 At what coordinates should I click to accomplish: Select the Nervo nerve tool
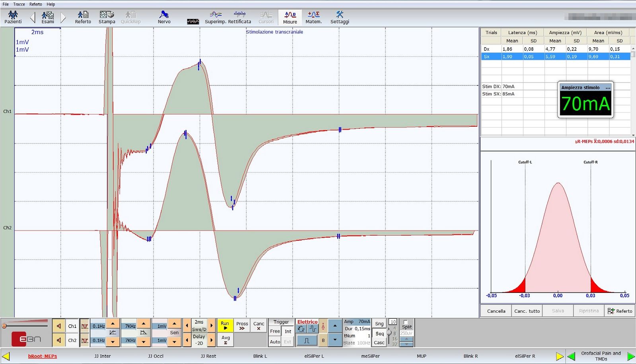[x=164, y=17]
